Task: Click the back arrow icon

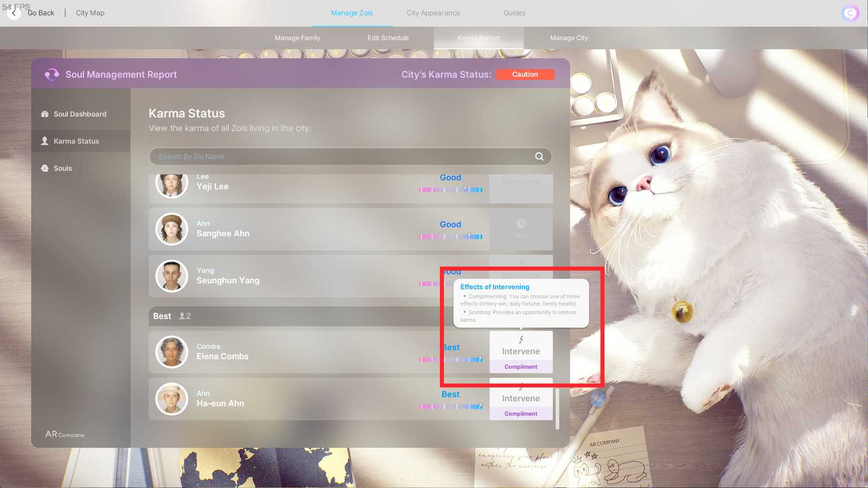Action: click(x=14, y=13)
